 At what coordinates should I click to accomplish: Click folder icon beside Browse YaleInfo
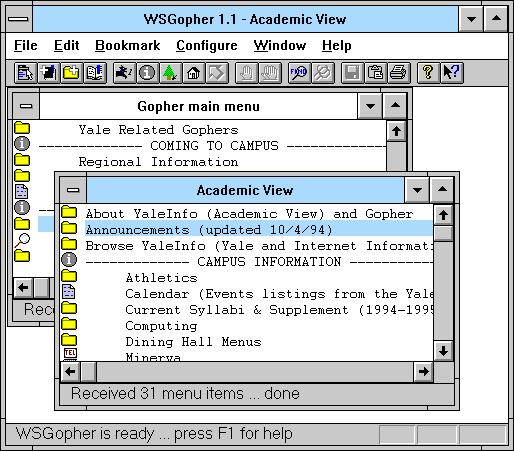69,244
